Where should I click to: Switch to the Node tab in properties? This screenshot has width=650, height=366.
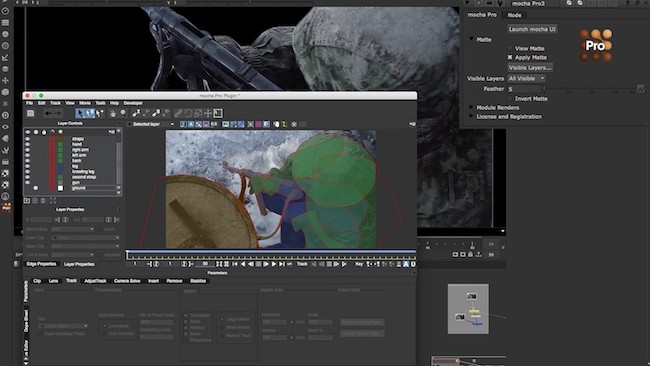[x=514, y=15]
